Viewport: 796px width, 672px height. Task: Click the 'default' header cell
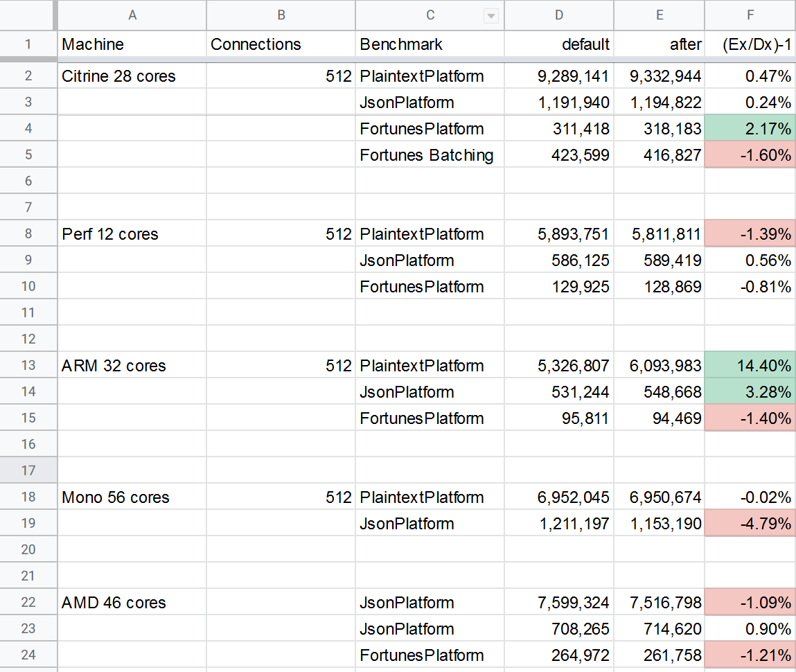(x=559, y=44)
